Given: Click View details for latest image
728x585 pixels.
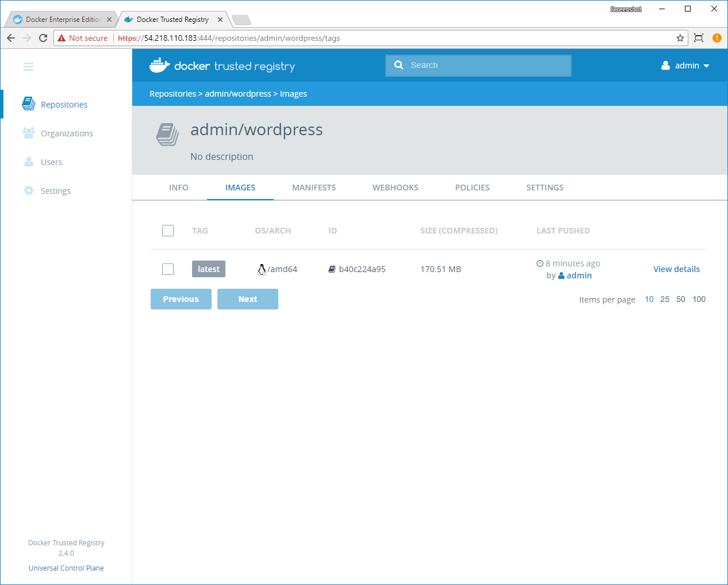Looking at the screenshot, I should [676, 269].
